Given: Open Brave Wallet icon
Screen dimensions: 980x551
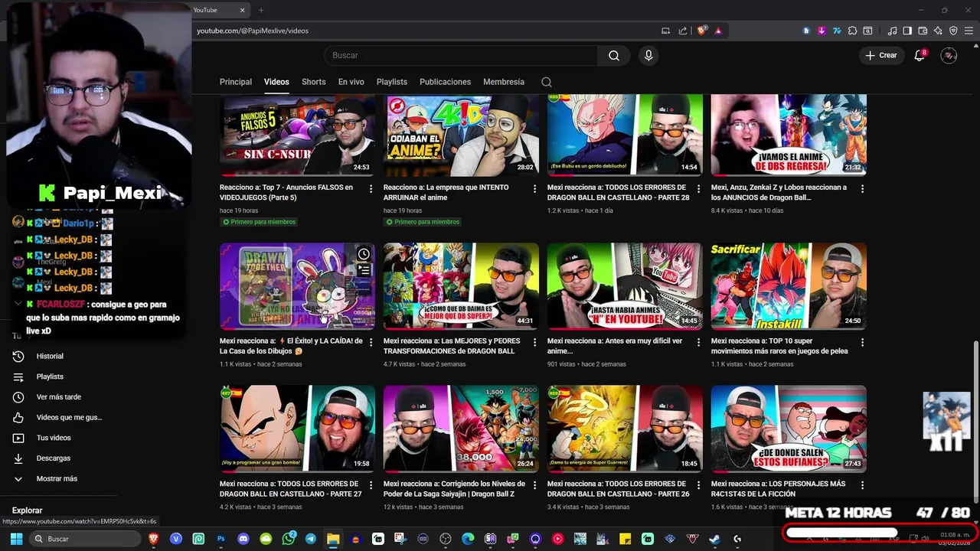Looking at the screenshot, I should (923, 31).
